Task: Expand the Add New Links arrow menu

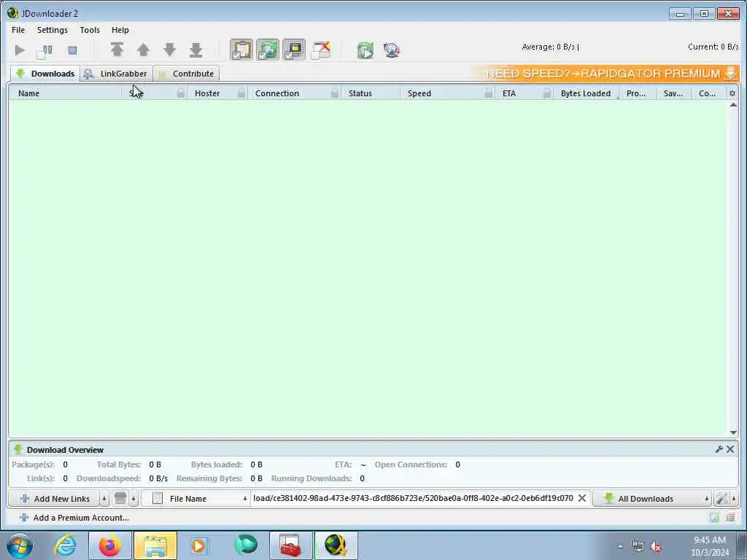Action: pos(104,499)
